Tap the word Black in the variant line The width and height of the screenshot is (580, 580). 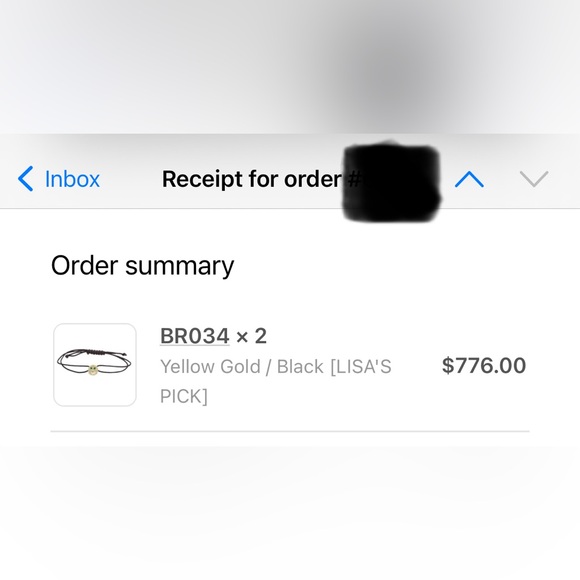click(300, 367)
